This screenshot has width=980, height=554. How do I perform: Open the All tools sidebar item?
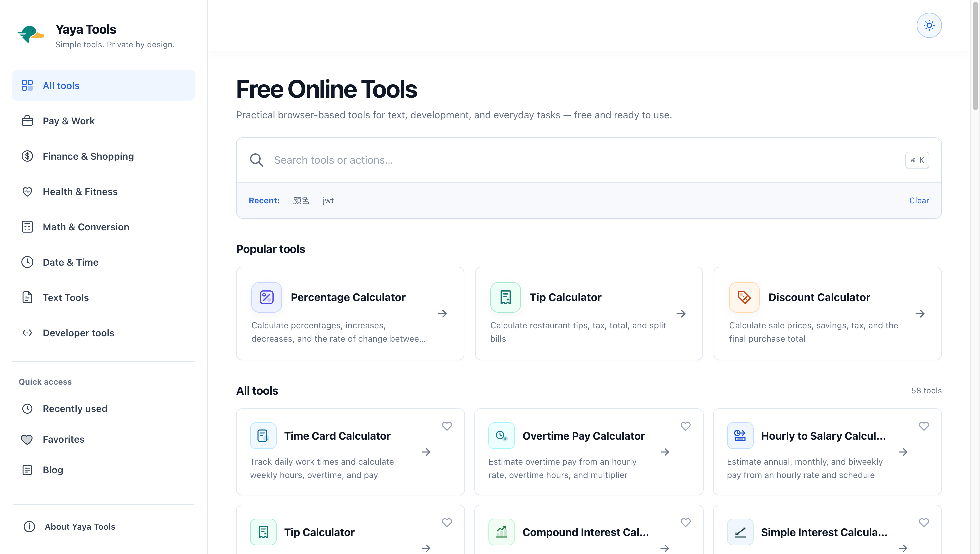(x=103, y=85)
